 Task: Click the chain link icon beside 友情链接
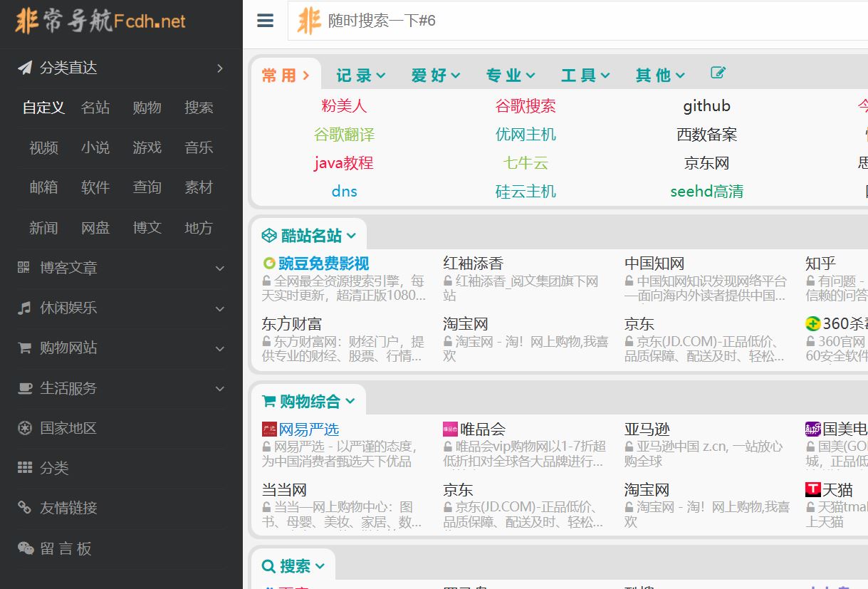tap(25, 508)
